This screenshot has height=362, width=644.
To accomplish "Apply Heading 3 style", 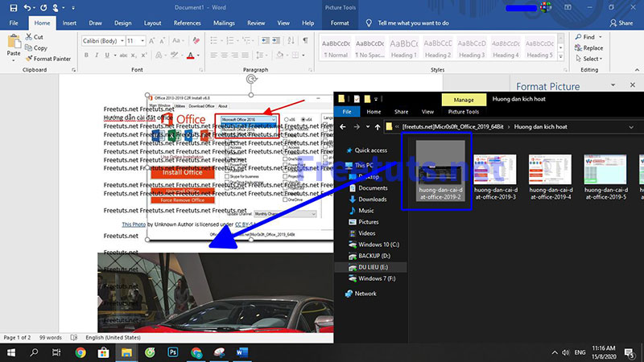I will 472,48.
